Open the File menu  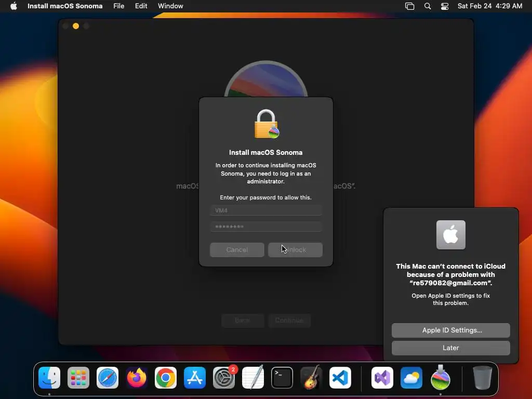point(119,6)
